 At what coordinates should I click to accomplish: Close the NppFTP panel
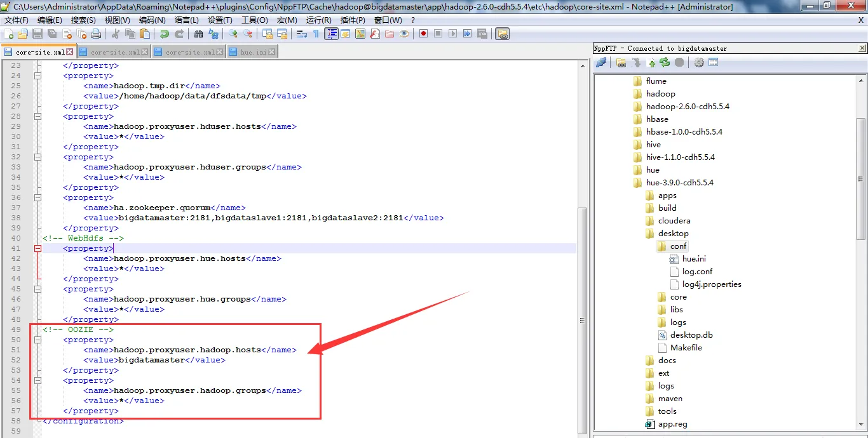pos(862,48)
